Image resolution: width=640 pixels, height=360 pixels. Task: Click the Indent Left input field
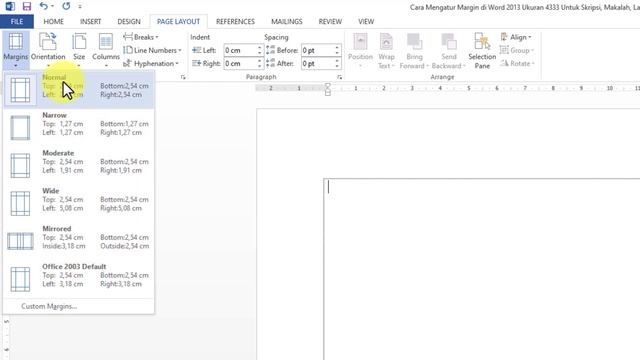(x=240, y=50)
